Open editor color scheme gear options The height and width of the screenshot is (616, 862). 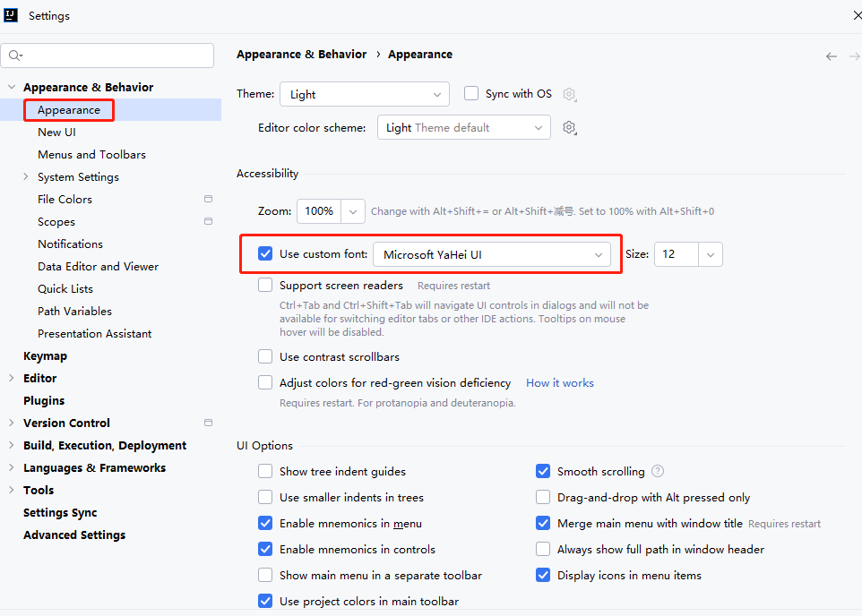569,128
